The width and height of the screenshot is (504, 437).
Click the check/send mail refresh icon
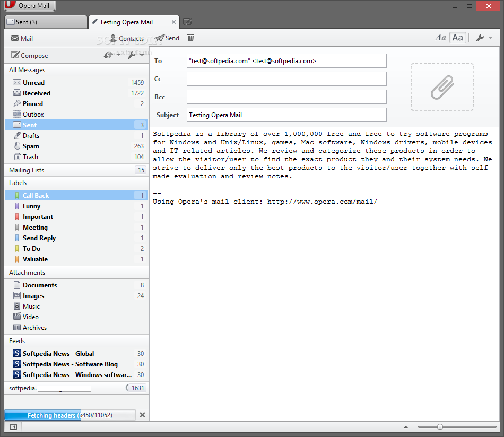[108, 55]
